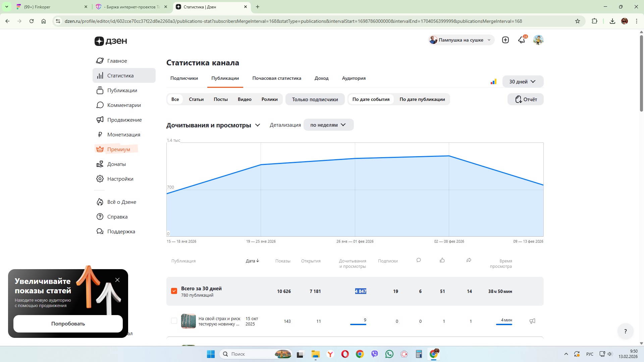
Task: Open Продвижение megaphone in sidebar
Action: click(124, 120)
